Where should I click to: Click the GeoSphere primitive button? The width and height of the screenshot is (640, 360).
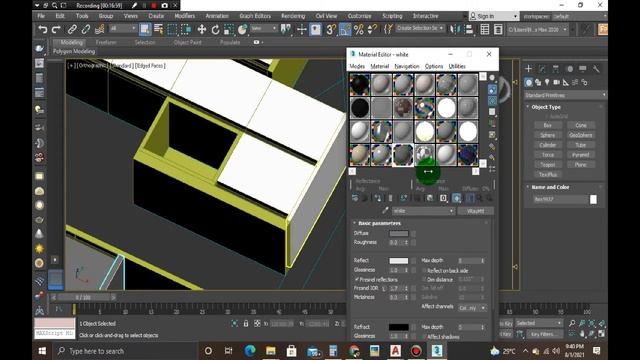coord(581,135)
